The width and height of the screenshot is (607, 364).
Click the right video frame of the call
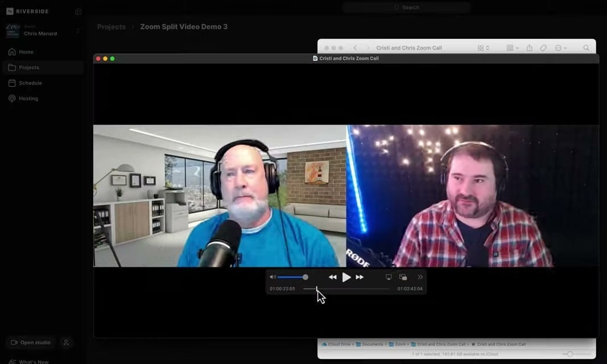[x=473, y=196]
